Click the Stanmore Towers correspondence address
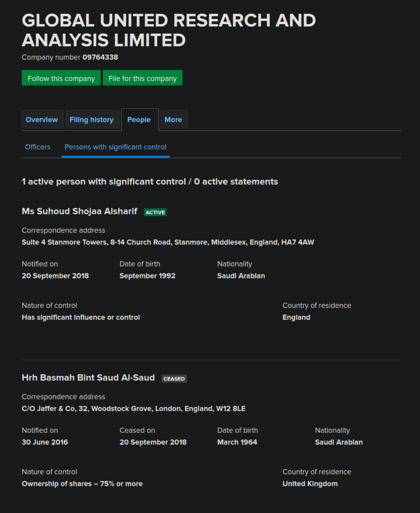 point(168,242)
